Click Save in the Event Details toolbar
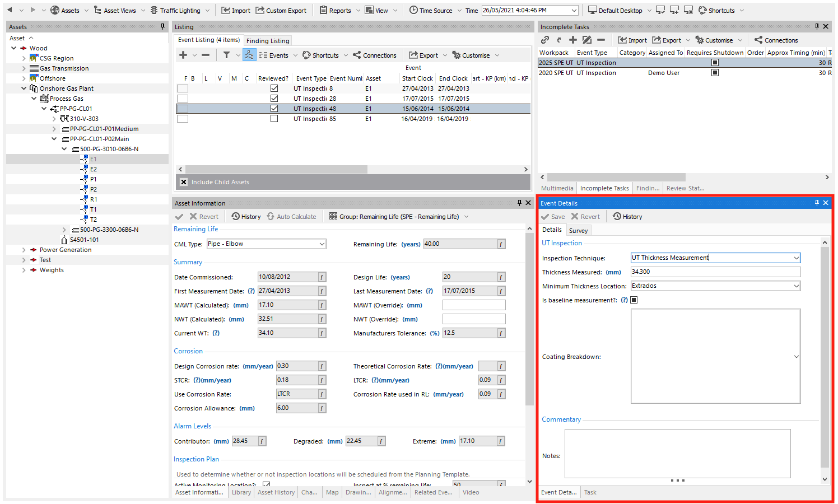Screen dimensions: 838x504 point(553,217)
